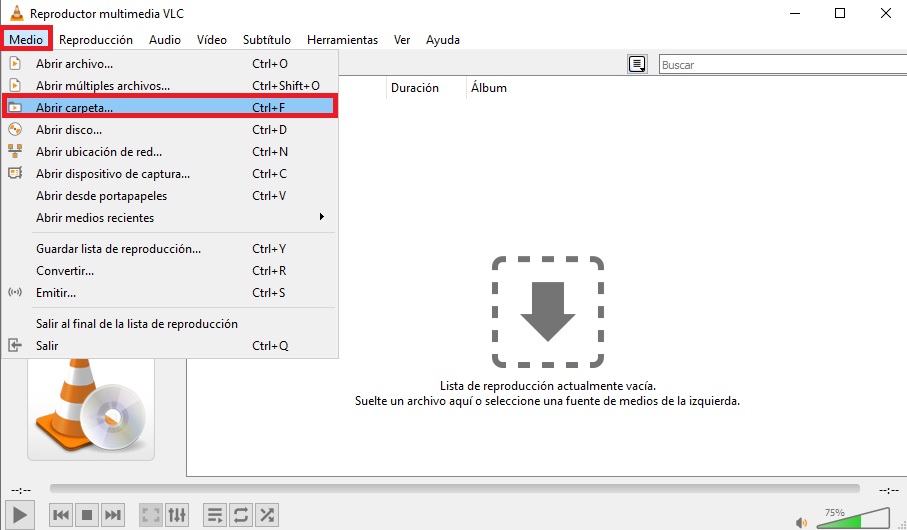Stop playback with the stop button
Image resolution: width=907 pixels, height=530 pixels.
click(x=87, y=514)
